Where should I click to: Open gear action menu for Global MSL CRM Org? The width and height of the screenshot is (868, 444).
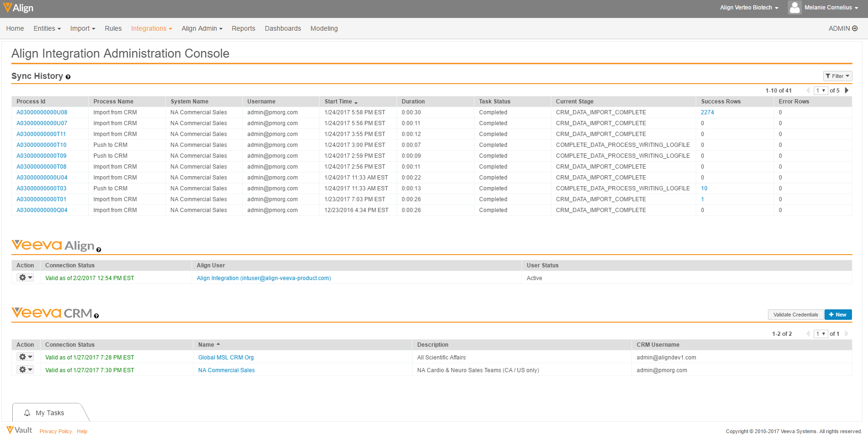click(x=25, y=357)
